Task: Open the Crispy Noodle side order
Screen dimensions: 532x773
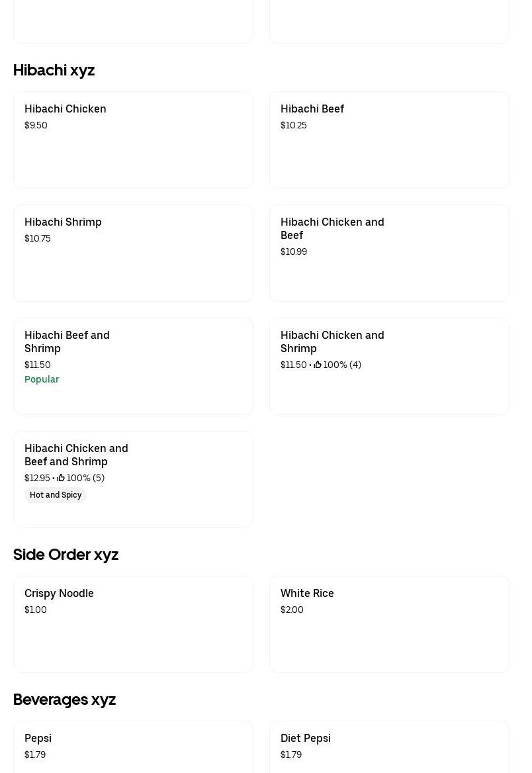Action: click(x=133, y=624)
